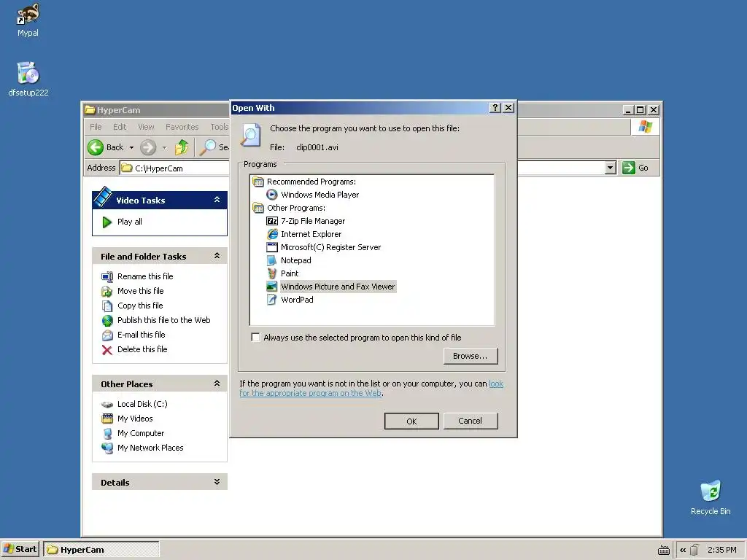Click the 2:35 PM taskbar clock
Image resolution: width=747 pixels, height=560 pixels.
click(x=721, y=550)
